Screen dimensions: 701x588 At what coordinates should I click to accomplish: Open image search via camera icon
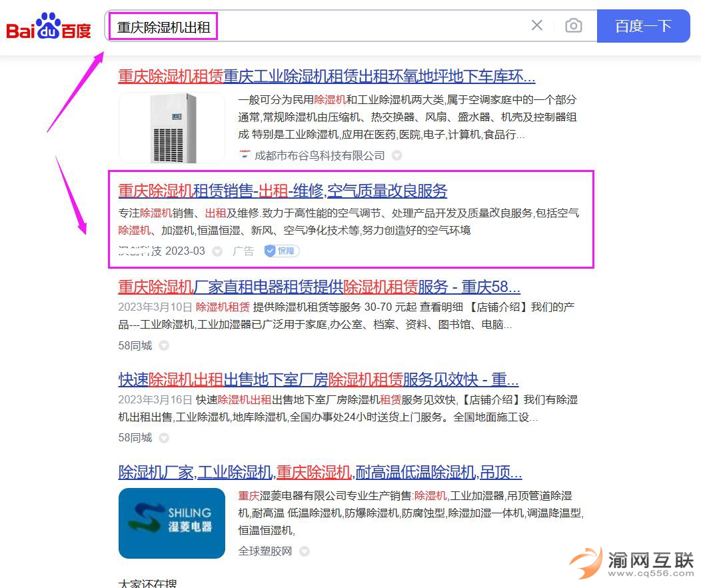point(573,26)
